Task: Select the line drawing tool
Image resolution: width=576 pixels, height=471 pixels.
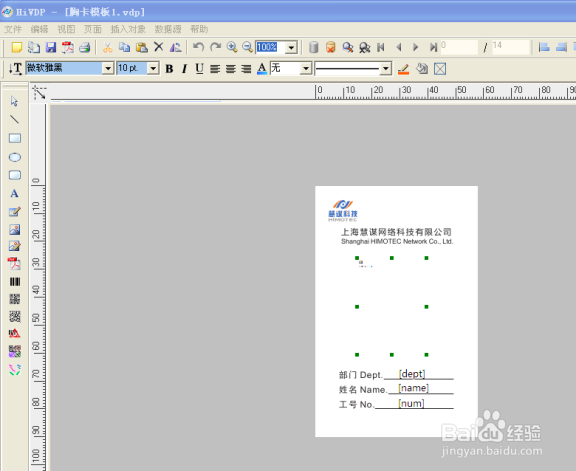Action: coord(14,119)
